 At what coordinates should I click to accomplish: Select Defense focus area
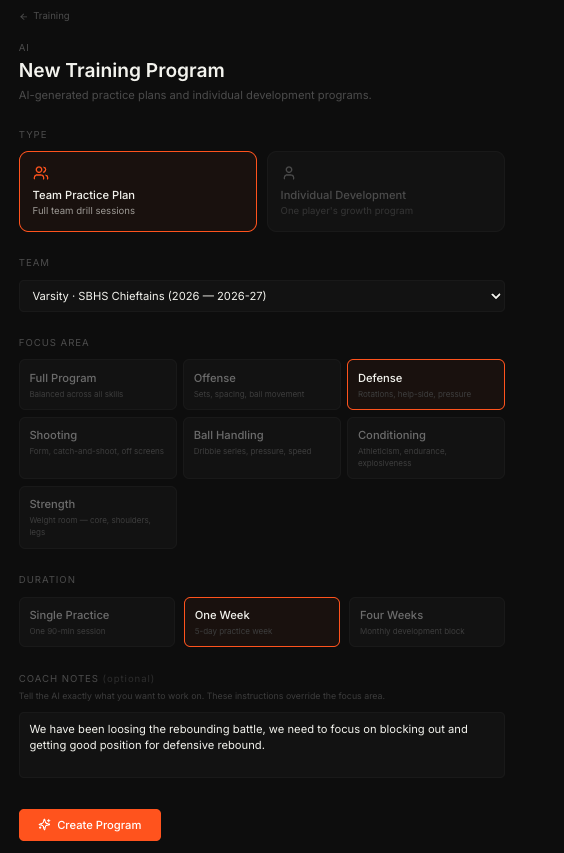(426, 385)
